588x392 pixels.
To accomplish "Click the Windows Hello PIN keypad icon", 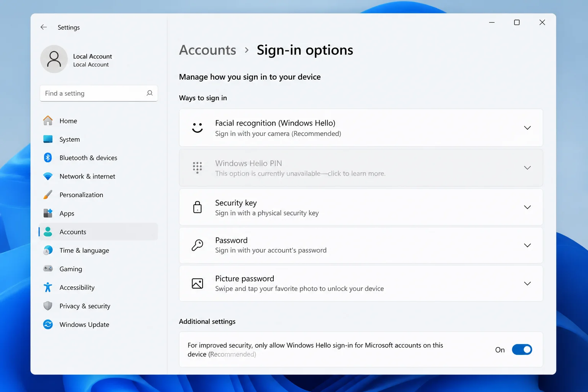I will (x=198, y=168).
